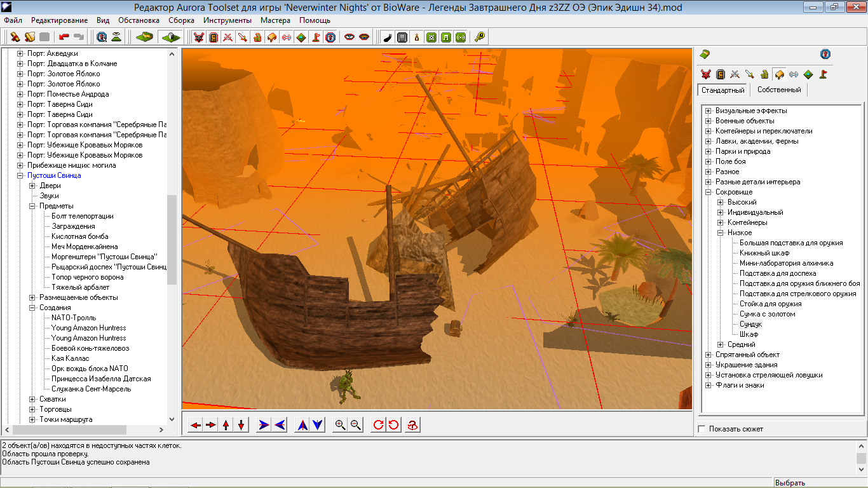Screen dimensions: 868x488
Task: Click left tree vertical scrollbar down arrow
Action: (x=172, y=419)
